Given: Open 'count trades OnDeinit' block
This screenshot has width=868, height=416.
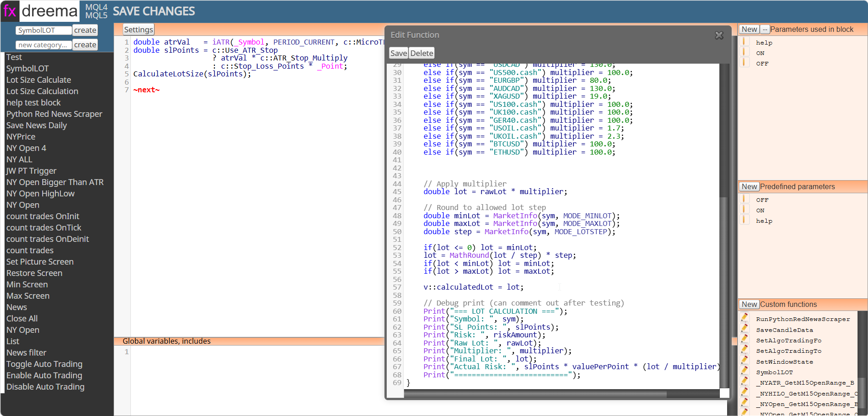Looking at the screenshot, I should [x=48, y=239].
